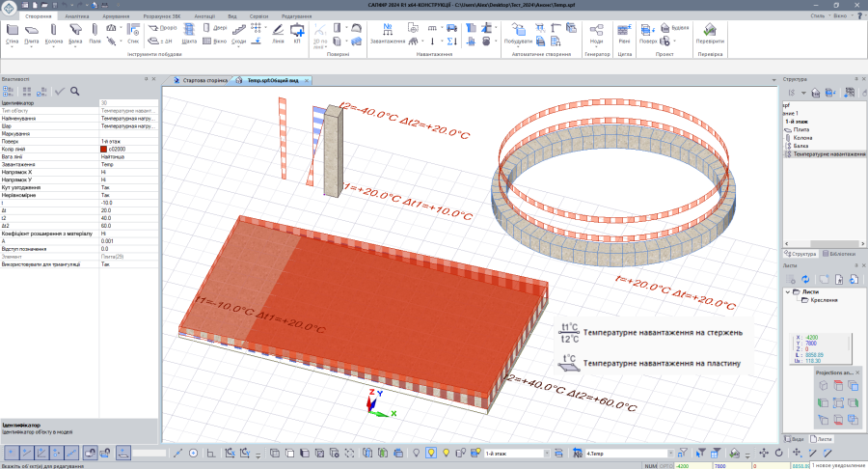
Task: Select Температурне навантаження in structure tree
Action: tap(829, 153)
